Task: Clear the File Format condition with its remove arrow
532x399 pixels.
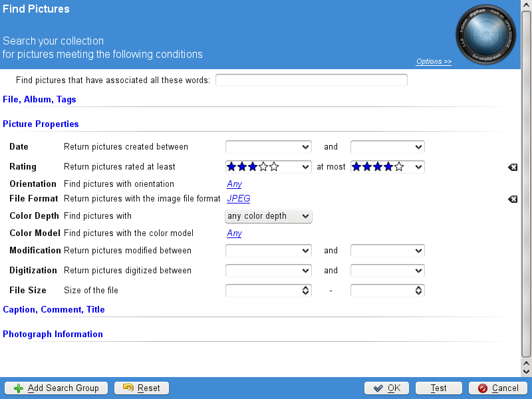Action: tap(512, 199)
